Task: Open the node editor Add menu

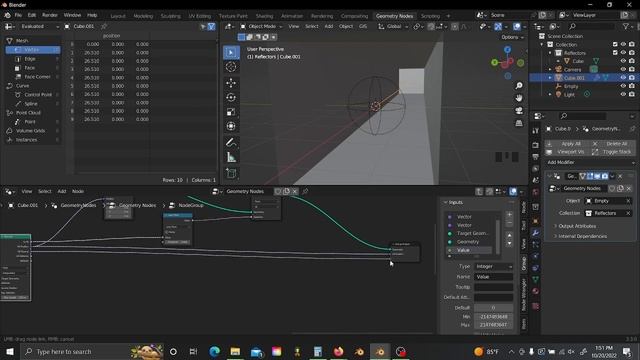Action: point(62,191)
